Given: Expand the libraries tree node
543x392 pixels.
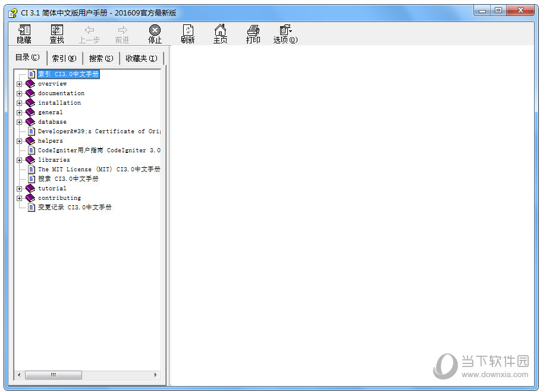Looking at the screenshot, I should tap(20, 160).
